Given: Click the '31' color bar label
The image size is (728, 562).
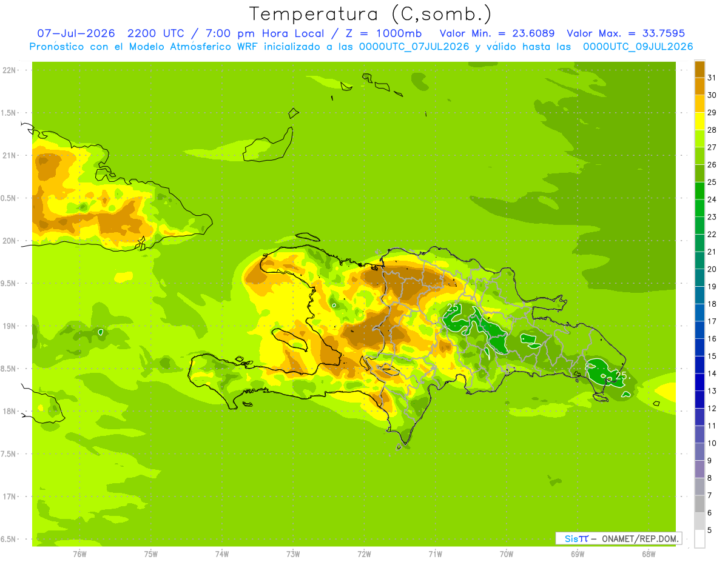Looking at the screenshot, I should [x=712, y=78].
